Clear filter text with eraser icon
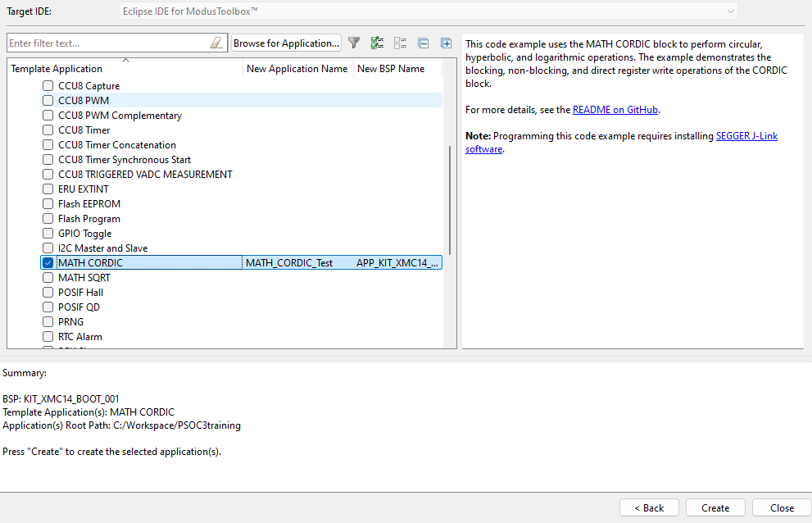 [216, 43]
